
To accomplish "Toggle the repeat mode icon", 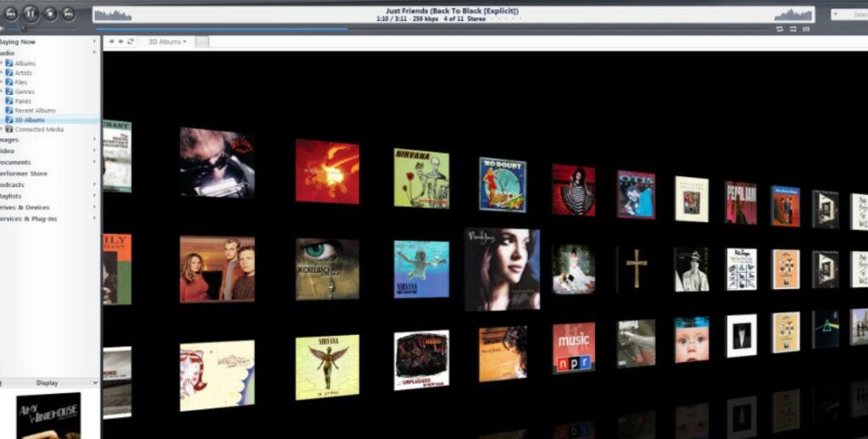I will tap(780, 29).
